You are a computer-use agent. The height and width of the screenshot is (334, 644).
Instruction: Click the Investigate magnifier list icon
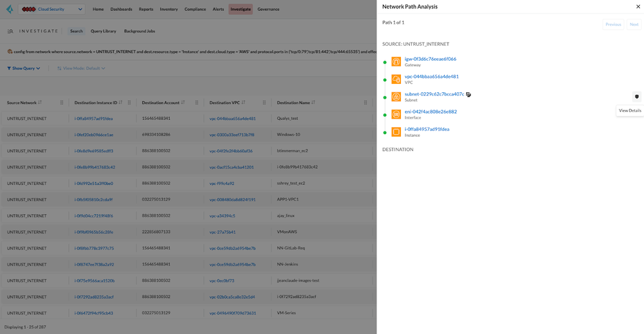10,31
